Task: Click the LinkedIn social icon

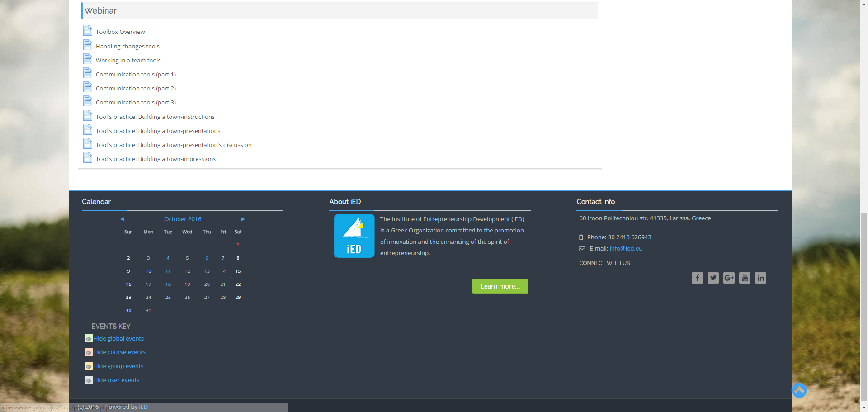Action: (760, 278)
